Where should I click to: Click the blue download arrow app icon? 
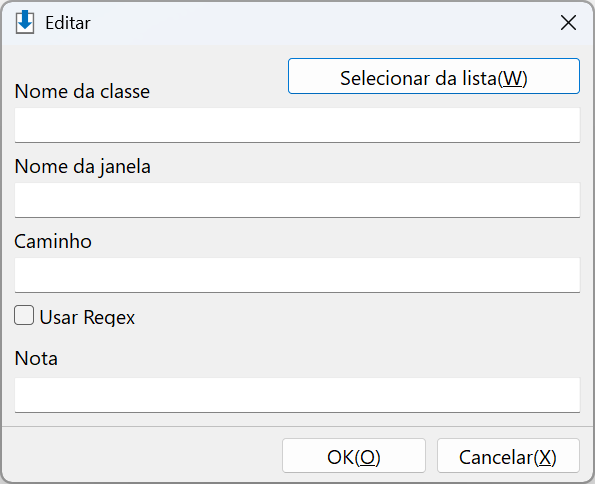pos(25,22)
